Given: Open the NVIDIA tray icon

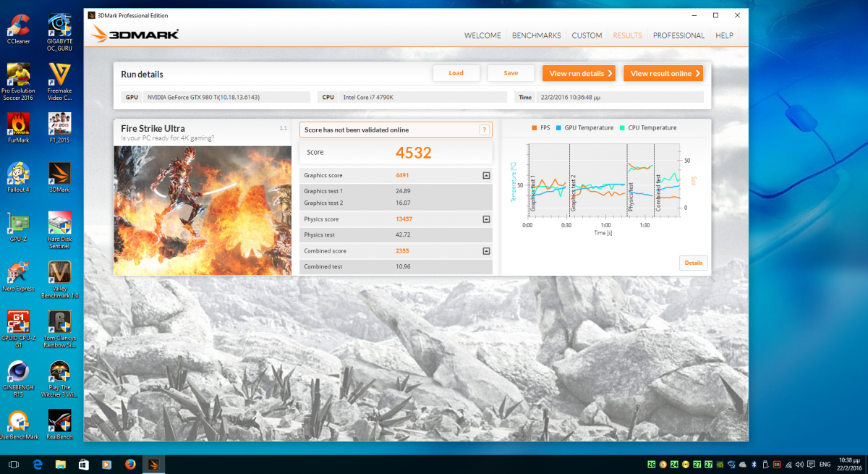Looking at the screenshot, I should 720,464.
